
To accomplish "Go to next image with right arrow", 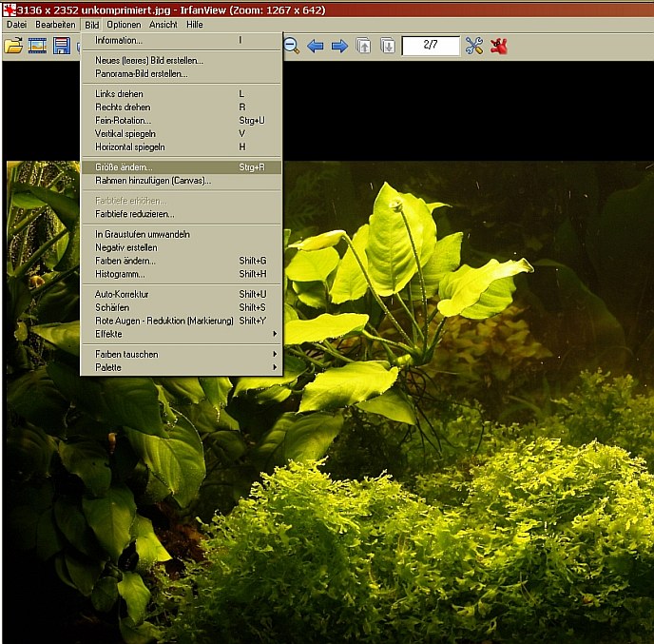I will pos(339,46).
